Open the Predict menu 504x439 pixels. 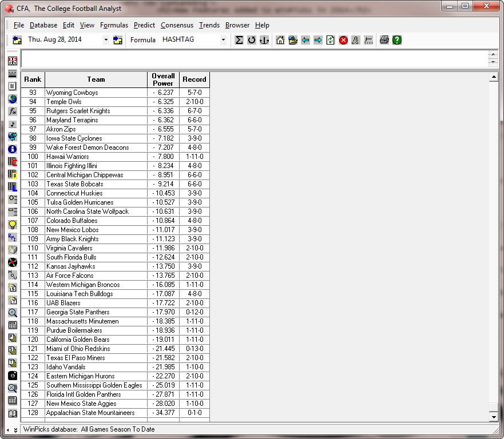144,25
